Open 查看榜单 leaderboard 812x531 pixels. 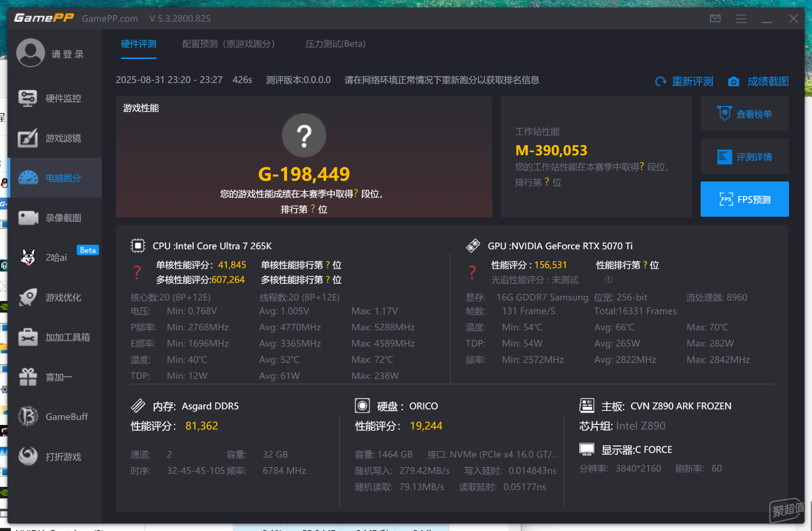tap(745, 114)
